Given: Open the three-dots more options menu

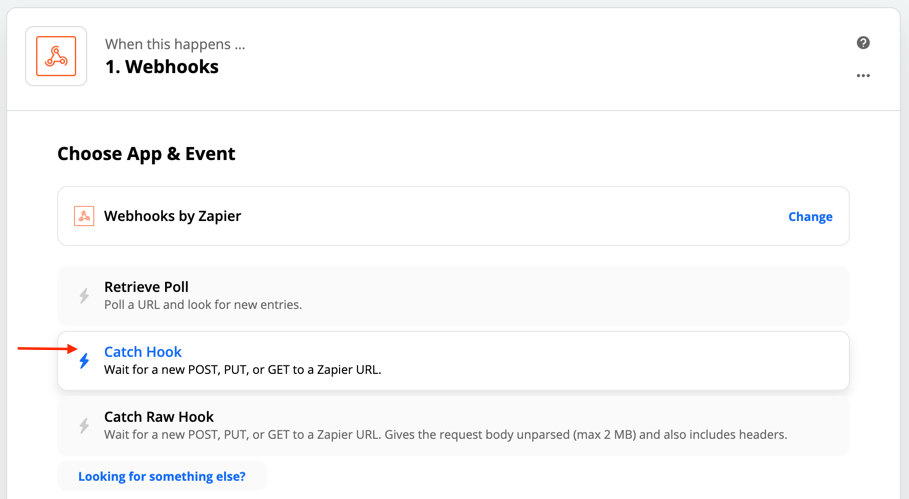Looking at the screenshot, I should 863,75.
